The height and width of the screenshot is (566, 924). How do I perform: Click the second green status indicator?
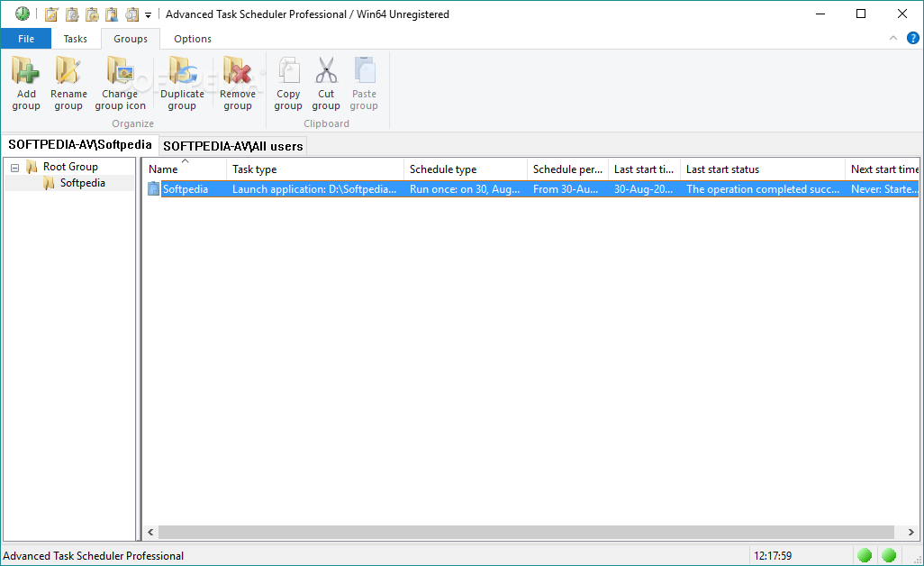889,554
